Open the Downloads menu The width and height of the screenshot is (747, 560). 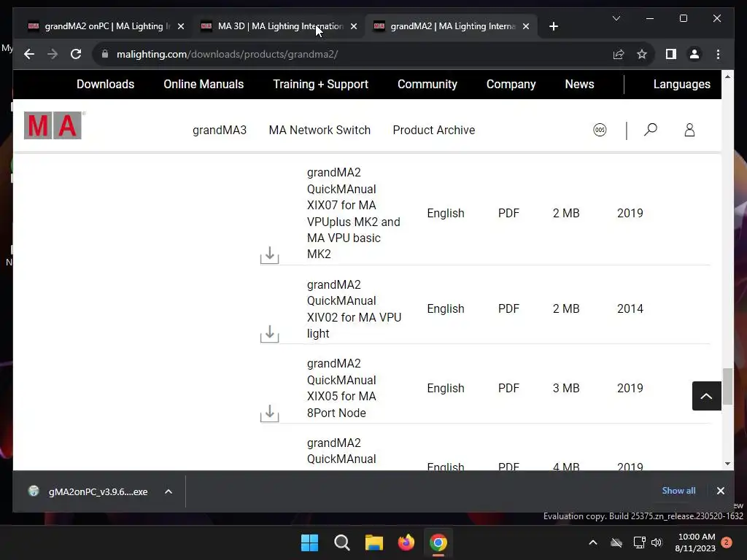click(105, 85)
